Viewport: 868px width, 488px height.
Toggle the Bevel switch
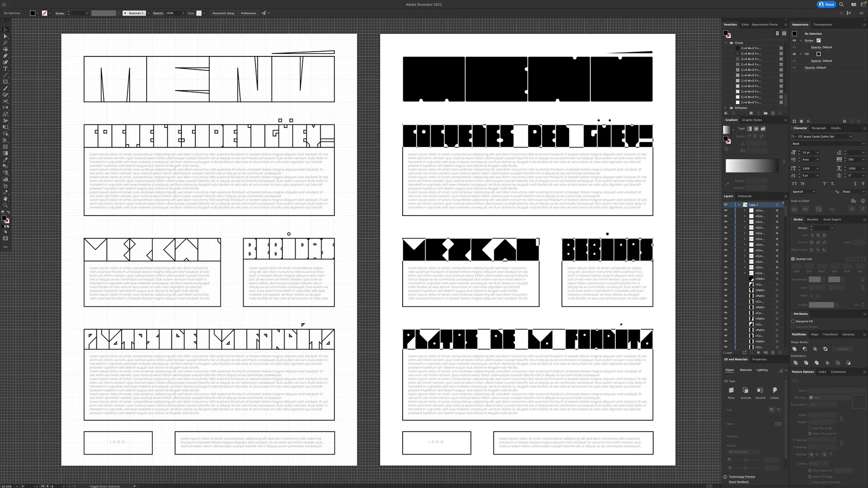778,424
